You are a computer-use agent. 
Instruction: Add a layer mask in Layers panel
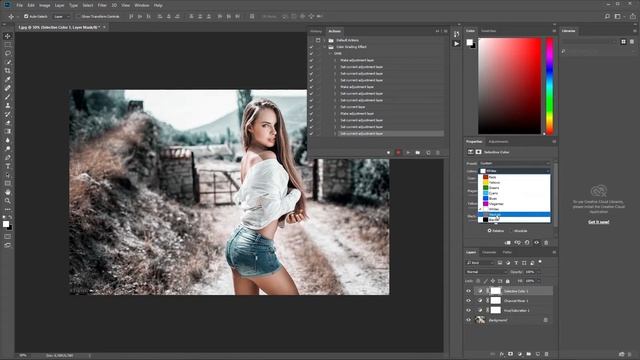point(510,354)
